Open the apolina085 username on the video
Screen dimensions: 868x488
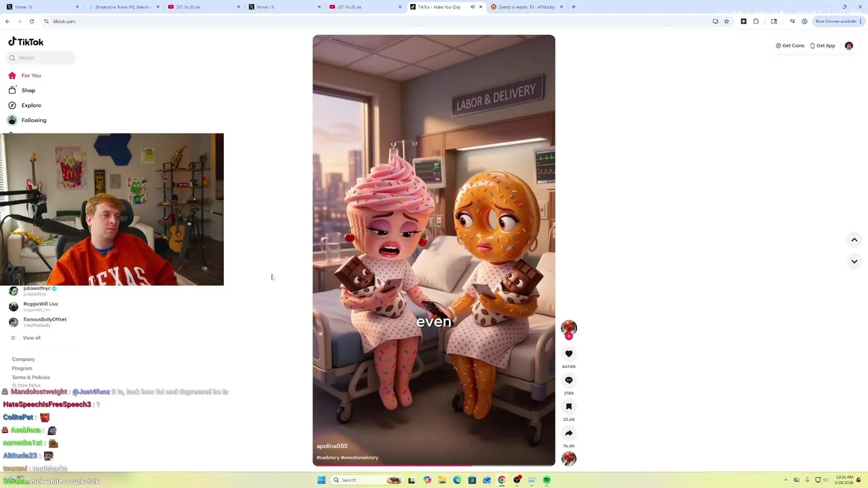coord(332,446)
